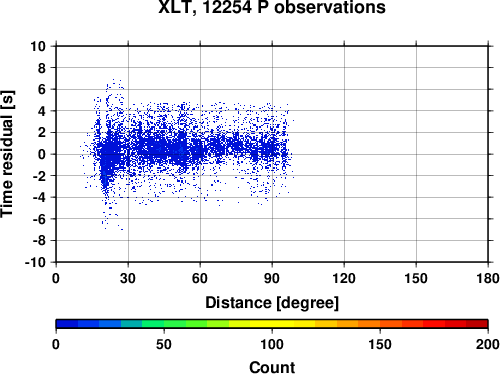Click colorbar tick label '50'

[x=164, y=344]
